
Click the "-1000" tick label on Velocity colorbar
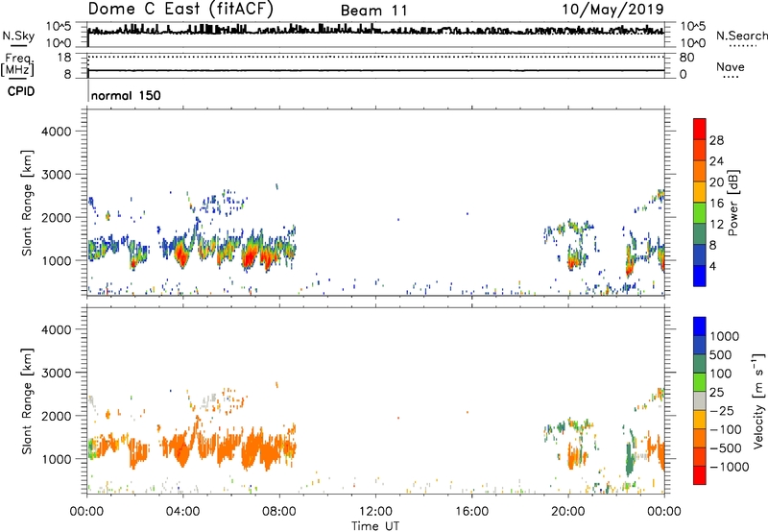(729, 467)
